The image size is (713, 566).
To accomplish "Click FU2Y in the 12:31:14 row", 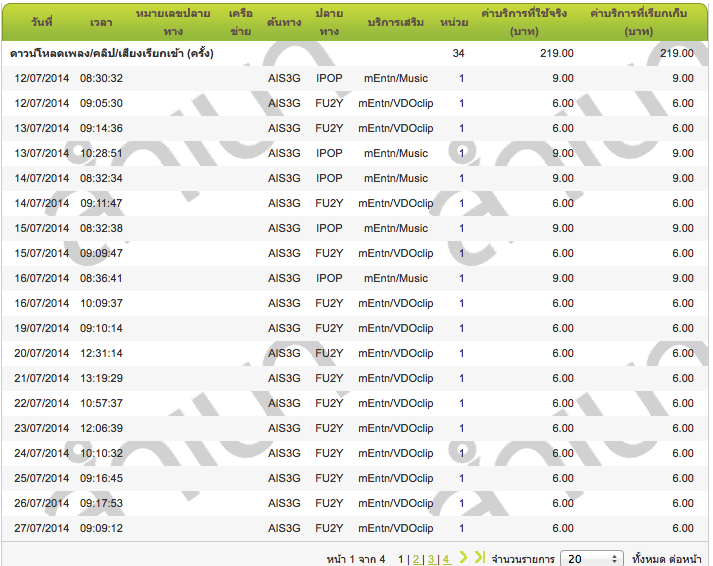I will 329,353.
